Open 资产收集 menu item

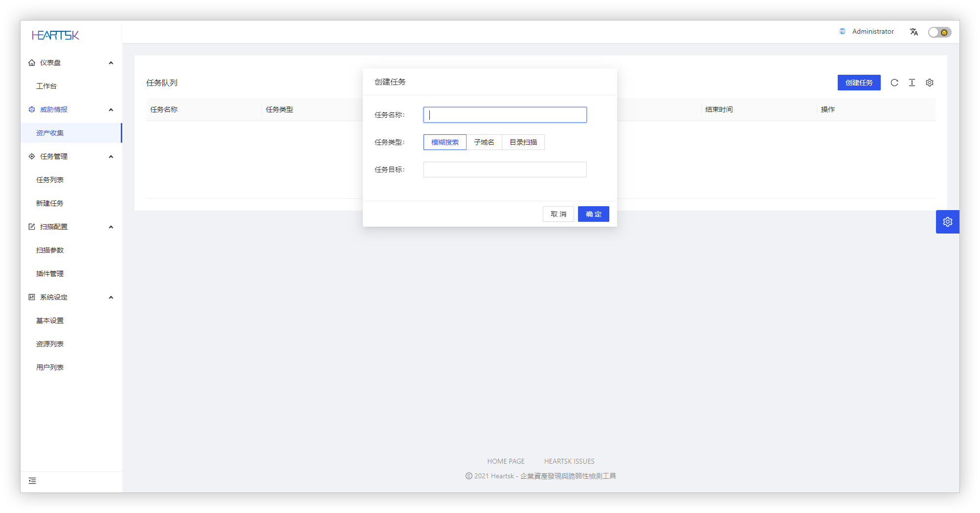click(71, 133)
